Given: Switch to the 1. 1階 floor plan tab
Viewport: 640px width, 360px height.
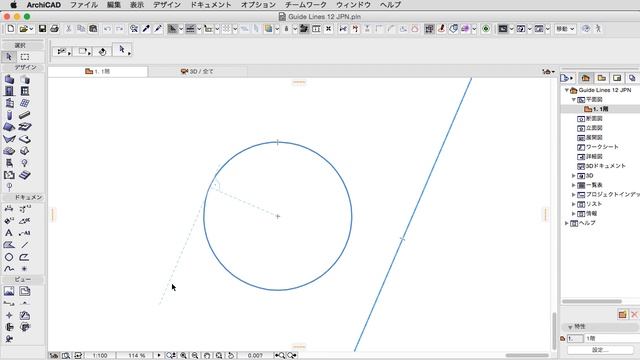Looking at the screenshot, I should [x=98, y=71].
